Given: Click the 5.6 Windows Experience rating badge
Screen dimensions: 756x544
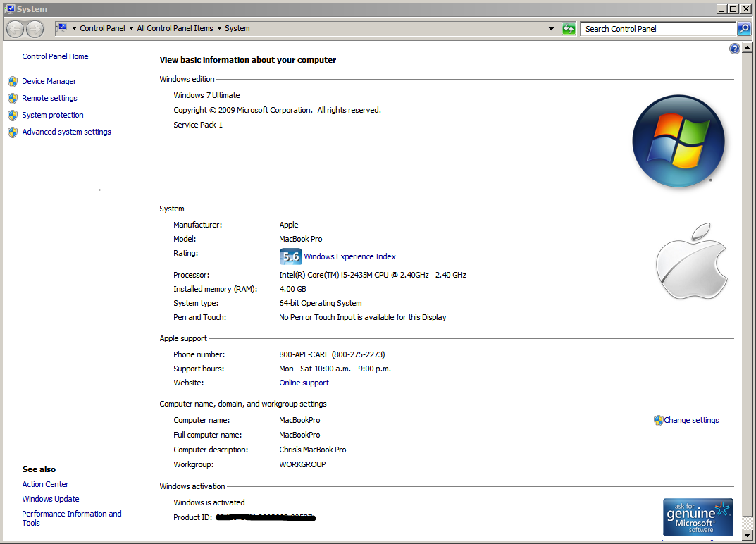Looking at the screenshot, I should coord(291,256).
